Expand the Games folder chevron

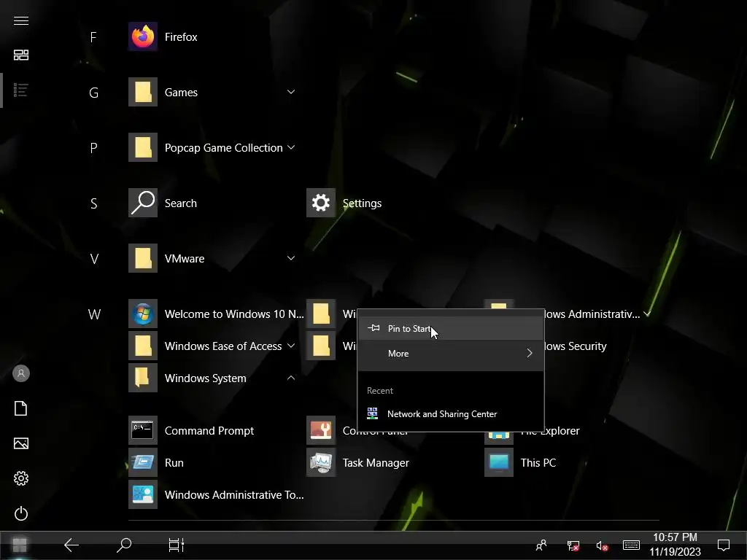[x=291, y=91]
